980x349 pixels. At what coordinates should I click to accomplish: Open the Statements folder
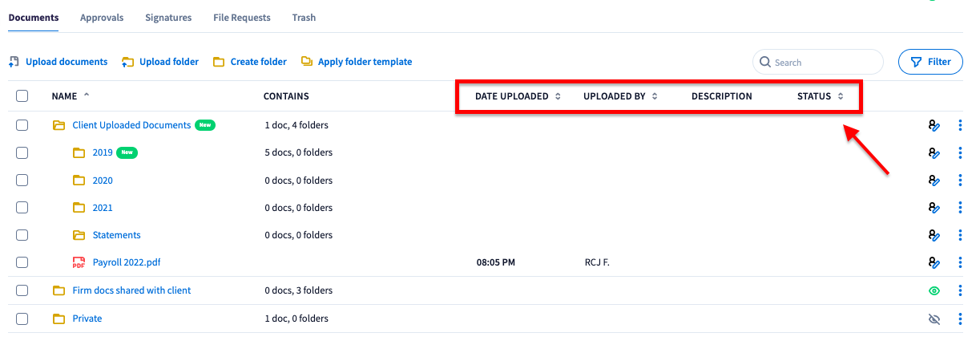117,235
